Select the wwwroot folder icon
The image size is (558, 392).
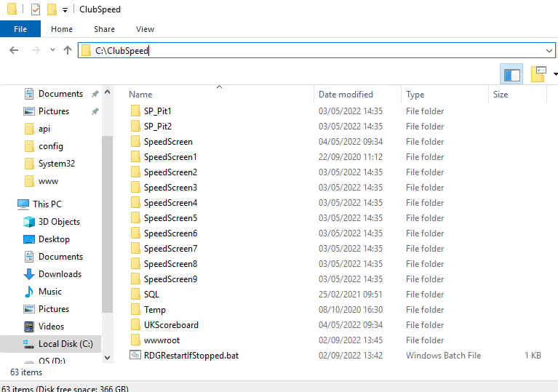point(135,340)
